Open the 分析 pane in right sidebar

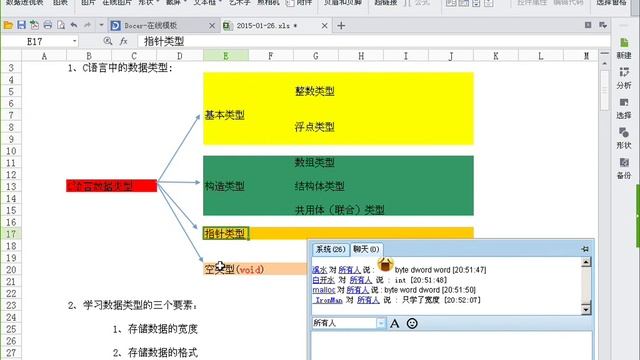click(x=624, y=78)
